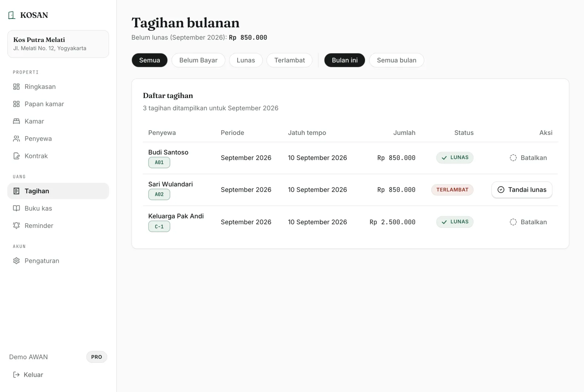
Task: Click the Penyewa people icon
Action: pos(16,139)
